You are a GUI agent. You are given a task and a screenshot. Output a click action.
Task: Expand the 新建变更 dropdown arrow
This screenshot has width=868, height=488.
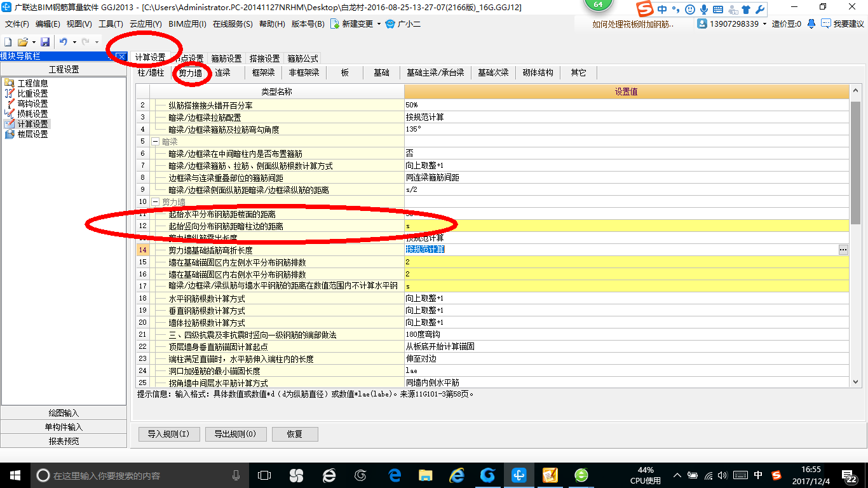tap(379, 24)
